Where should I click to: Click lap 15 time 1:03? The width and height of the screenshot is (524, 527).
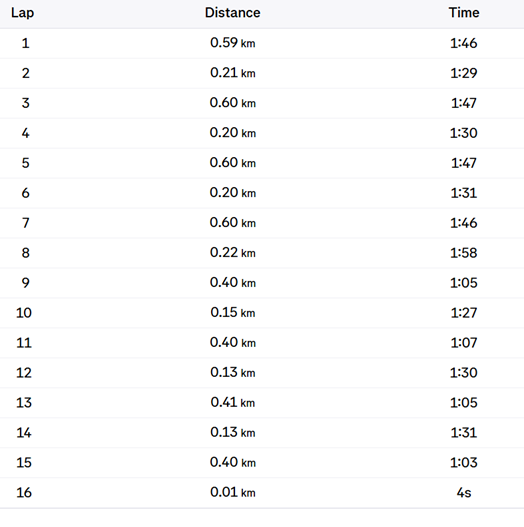[x=464, y=462]
